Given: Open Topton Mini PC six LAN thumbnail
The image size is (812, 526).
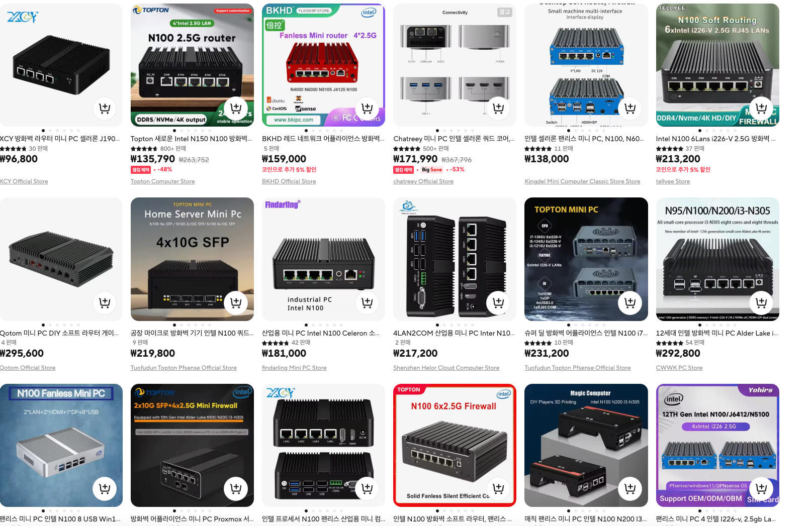Looking at the screenshot, I should (x=586, y=259).
